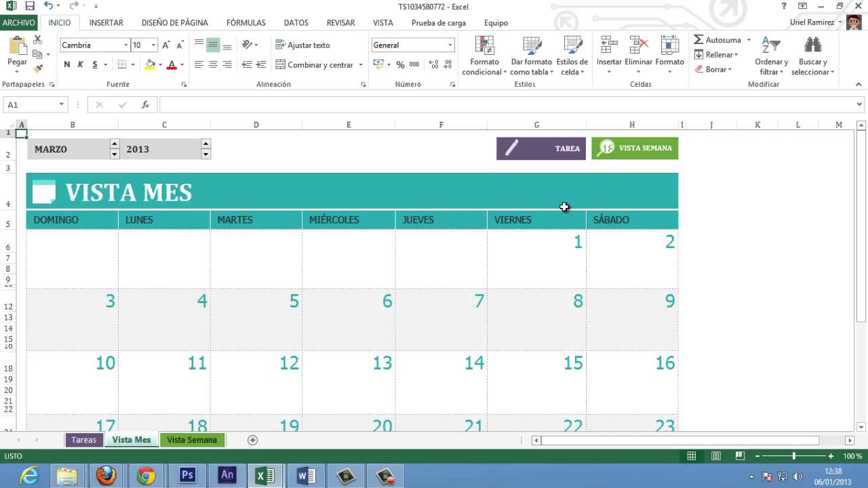Open the Fuente dialog launcher

point(184,85)
